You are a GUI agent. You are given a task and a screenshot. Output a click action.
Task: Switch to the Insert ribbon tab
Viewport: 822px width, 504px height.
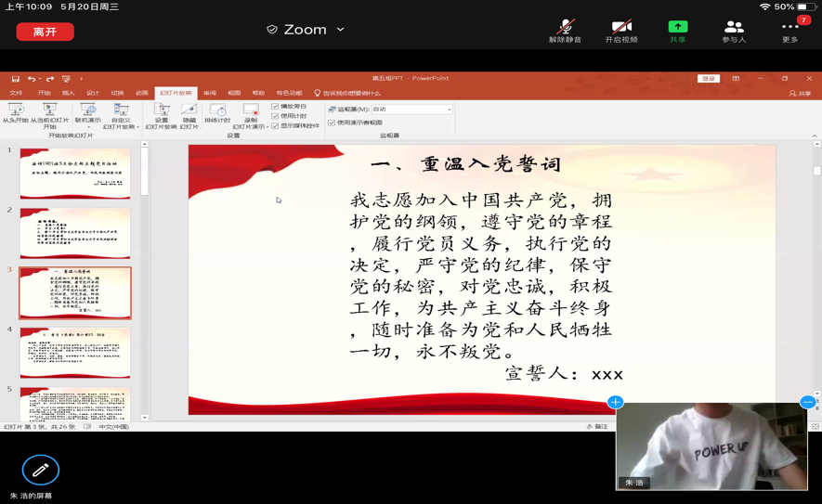click(68, 93)
